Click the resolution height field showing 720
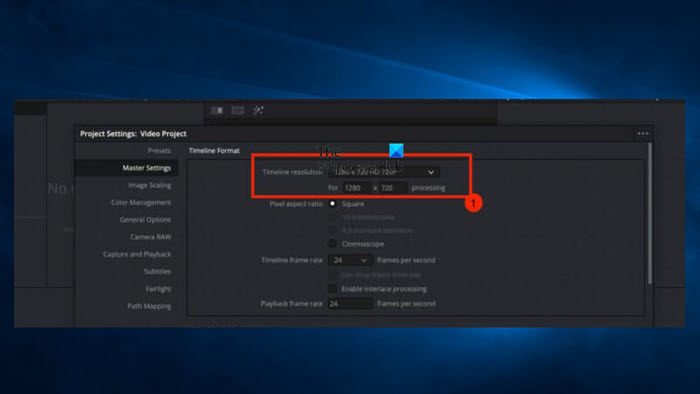Screen dimensions: 700x394 (x=392, y=188)
